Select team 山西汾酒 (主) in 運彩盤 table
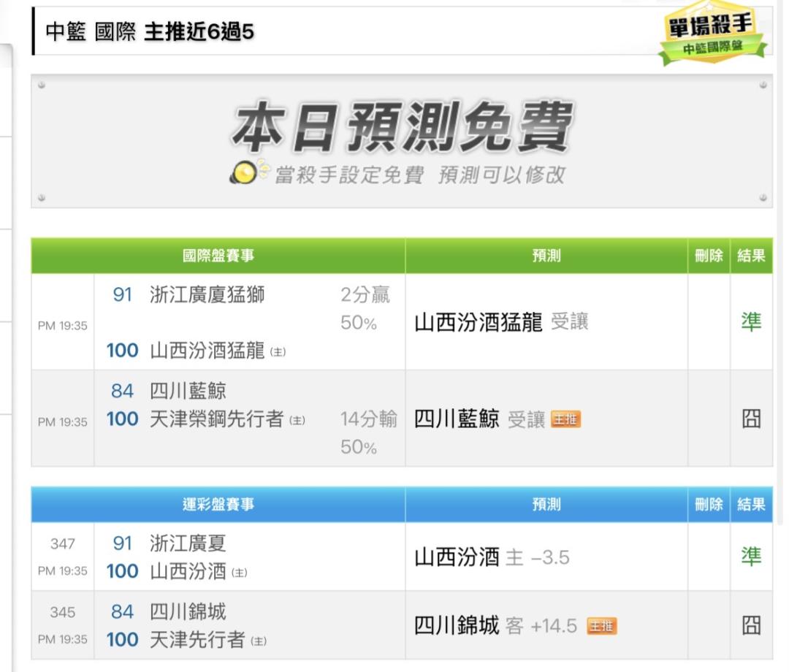The height and width of the screenshot is (672, 789). (x=198, y=571)
